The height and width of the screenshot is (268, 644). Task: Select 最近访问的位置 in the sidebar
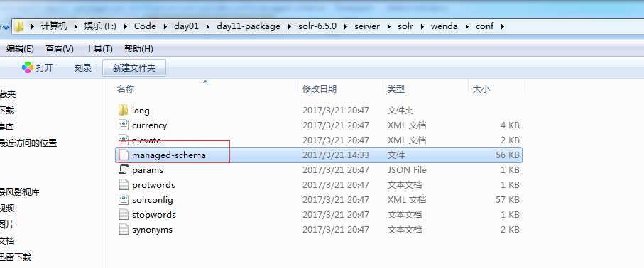pyautogui.click(x=28, y=143)
